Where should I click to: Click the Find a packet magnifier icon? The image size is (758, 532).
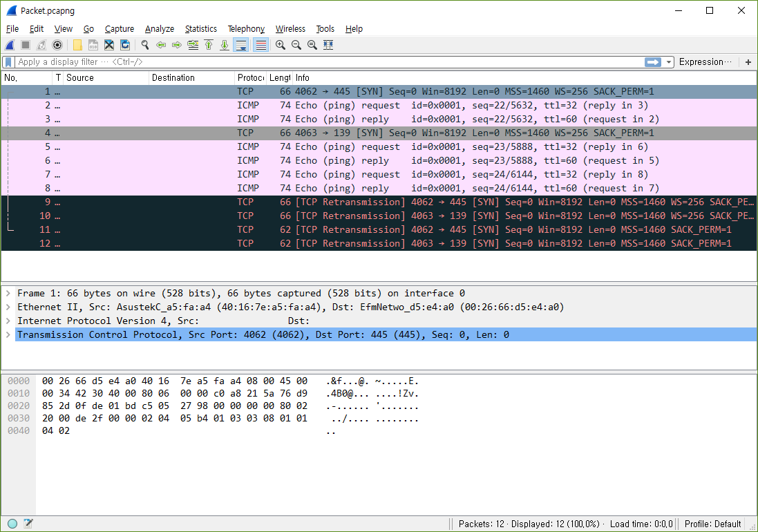(145, 45)
